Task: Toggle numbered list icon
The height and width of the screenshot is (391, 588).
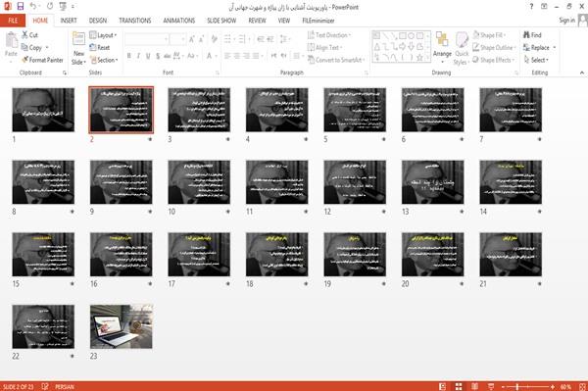Action: pos(243,39)
